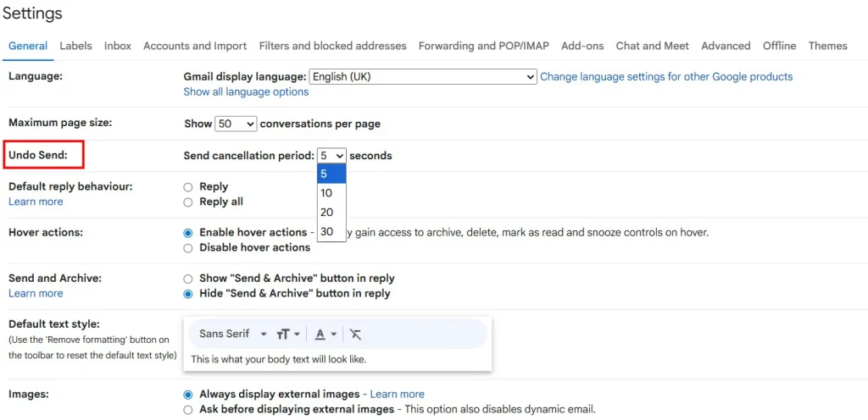Select Disable hover actions option

pyautogui.click(x=188, y=248)
